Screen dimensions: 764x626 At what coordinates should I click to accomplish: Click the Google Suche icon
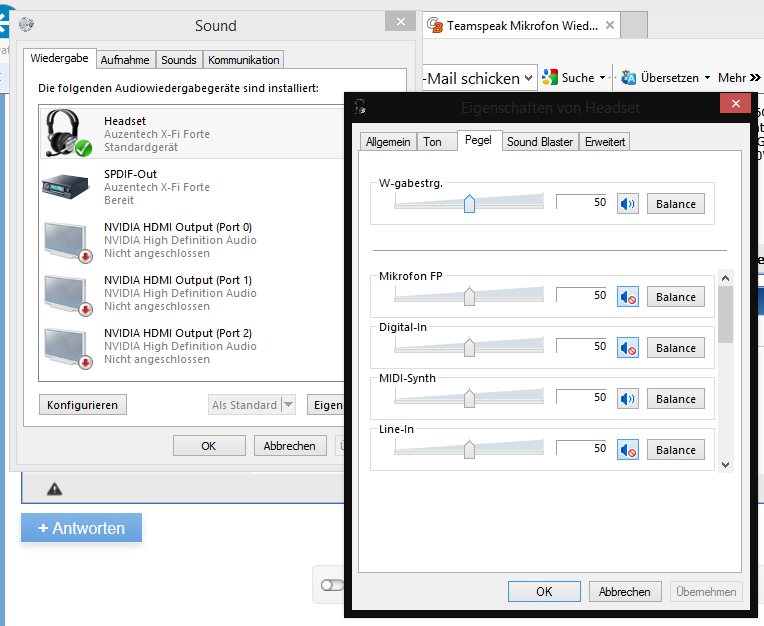pyautogui.click(x=550, y=77)
